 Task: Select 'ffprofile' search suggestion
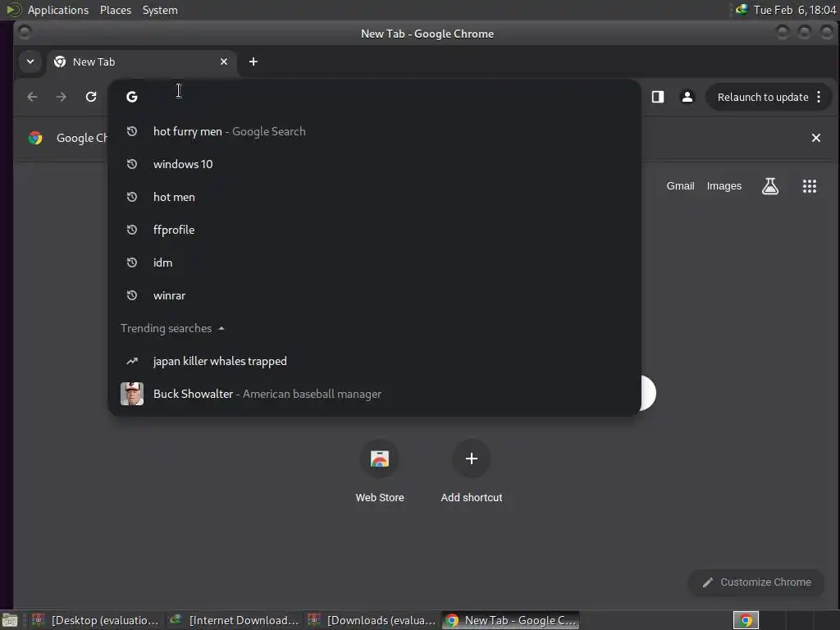click(374, 230)
